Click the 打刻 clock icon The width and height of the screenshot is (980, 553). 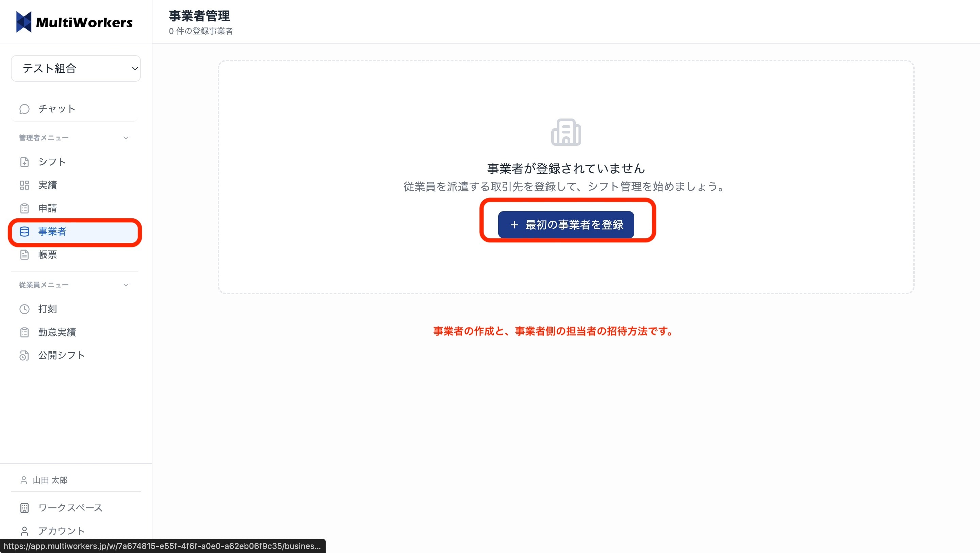[24, 309]
